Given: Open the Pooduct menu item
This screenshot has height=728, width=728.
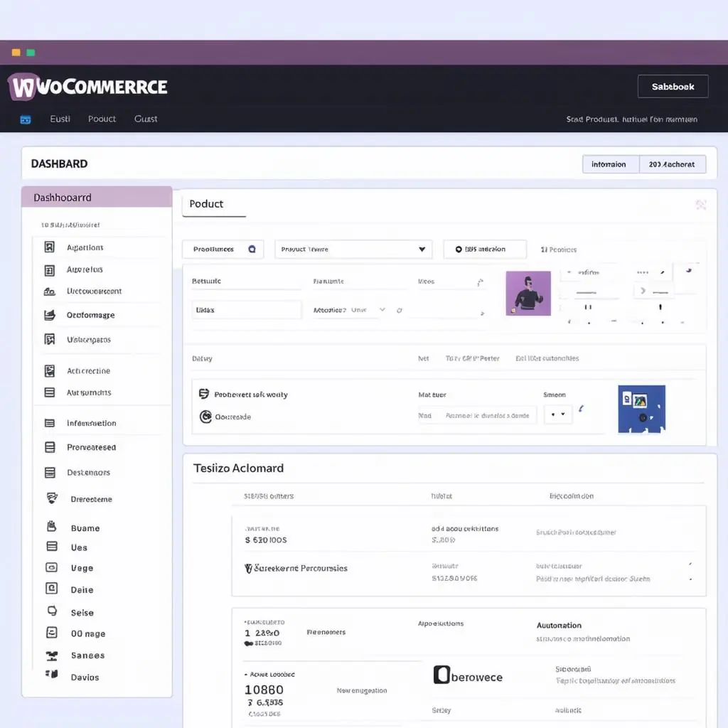Looking at the screenshot, I should coord(102,119).
